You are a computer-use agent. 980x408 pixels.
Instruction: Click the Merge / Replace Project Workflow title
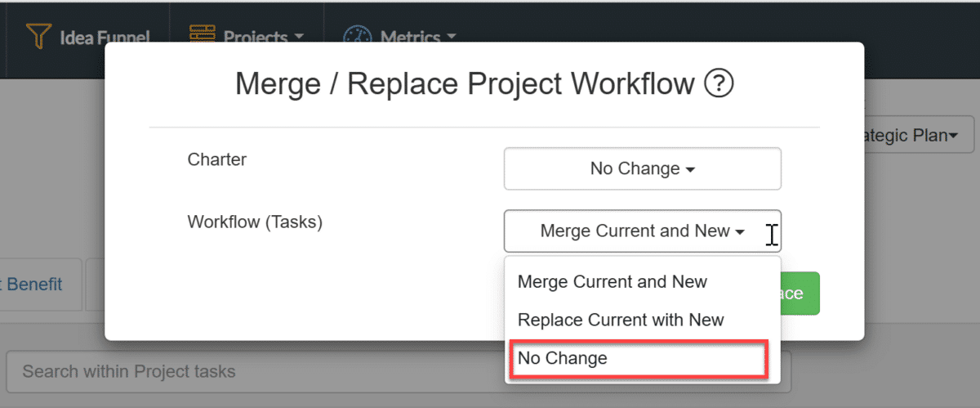(465, 83)
